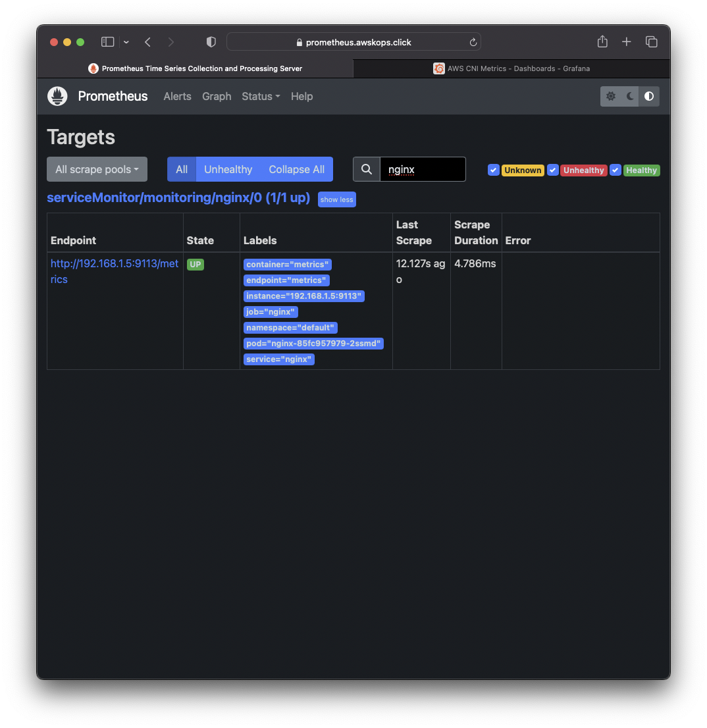Open the 192.168.1.5:9113 metrics endpoint link
707x728 pixels.
[114, 271]
